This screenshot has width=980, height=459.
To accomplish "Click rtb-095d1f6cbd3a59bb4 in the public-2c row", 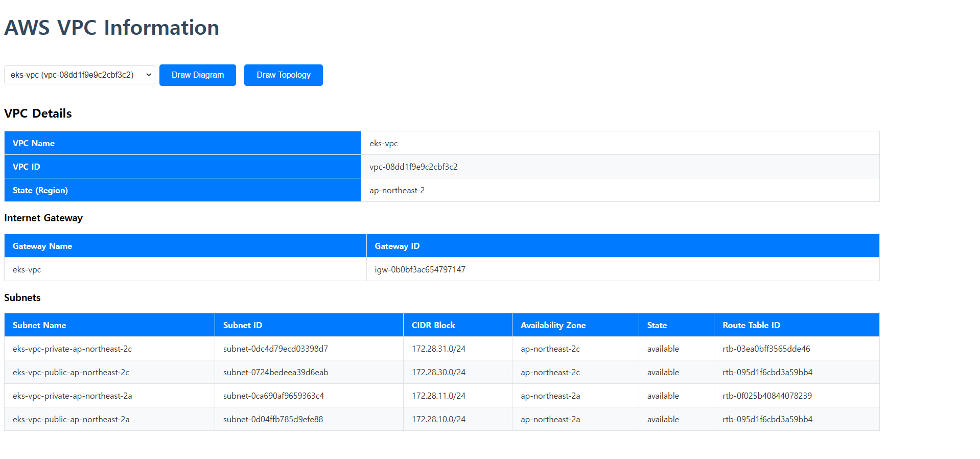I will coord(767,372).
